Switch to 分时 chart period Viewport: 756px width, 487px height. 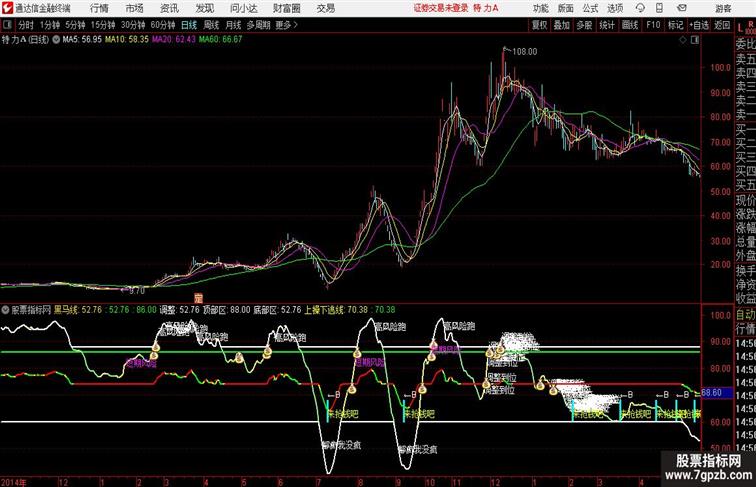click(x=26, y=25)
